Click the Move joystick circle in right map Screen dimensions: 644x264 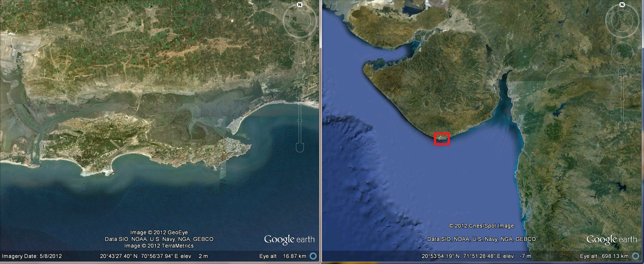tap(622, 53)
